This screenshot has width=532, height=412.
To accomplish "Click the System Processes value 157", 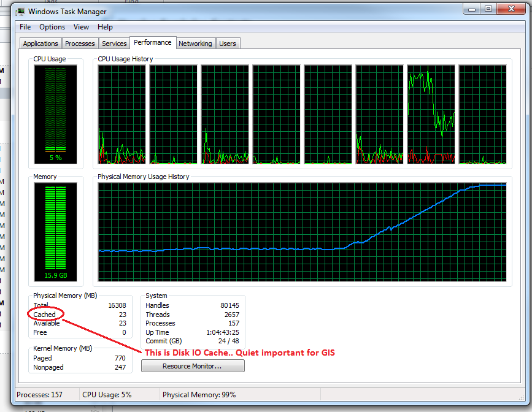I will point(234,323).
